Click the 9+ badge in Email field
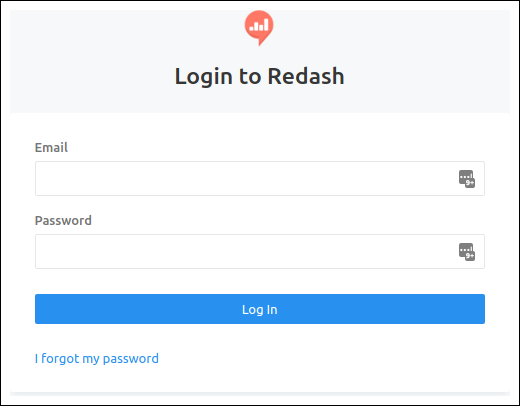 (x=470, y=183)
